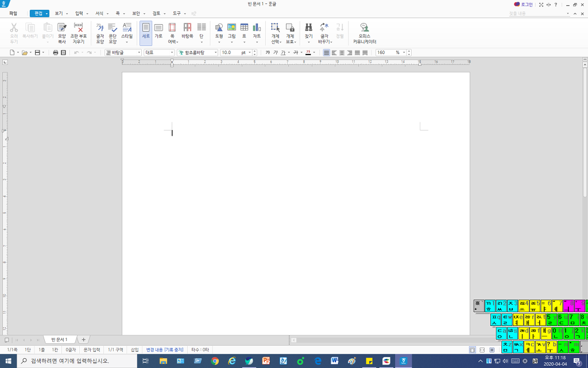Image resolution: width=588 pixels, height=368 pixels.
Task: Click the new document tab plus button
Action: tap(83, 340)
